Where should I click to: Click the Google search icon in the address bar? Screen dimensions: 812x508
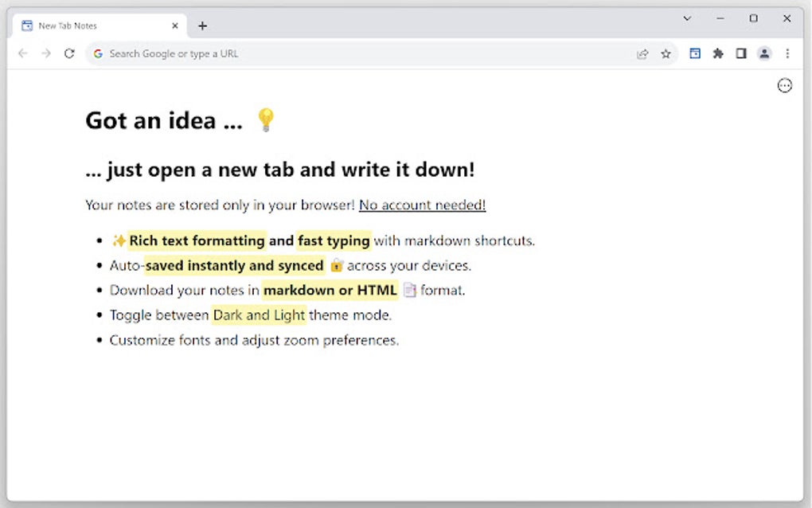(x=97, y=53)
